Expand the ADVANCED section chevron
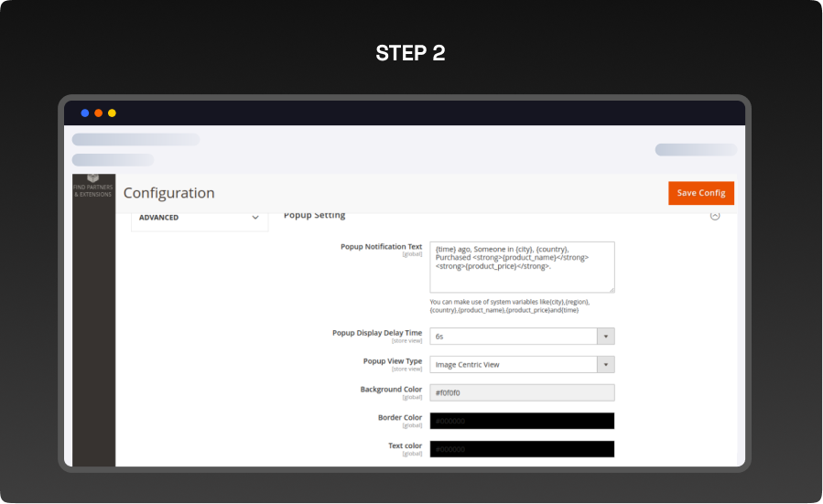This screenshot has height=504, width=823. (x=255, y=218)
